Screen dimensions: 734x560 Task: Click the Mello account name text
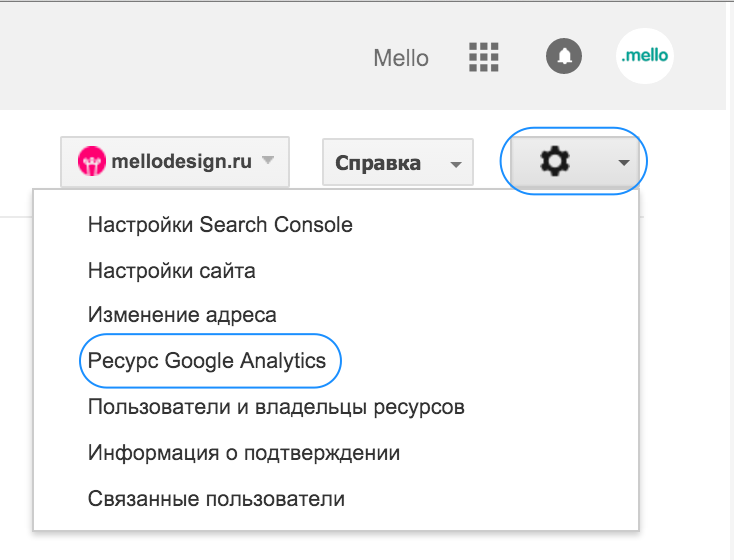tap(401, 58)
